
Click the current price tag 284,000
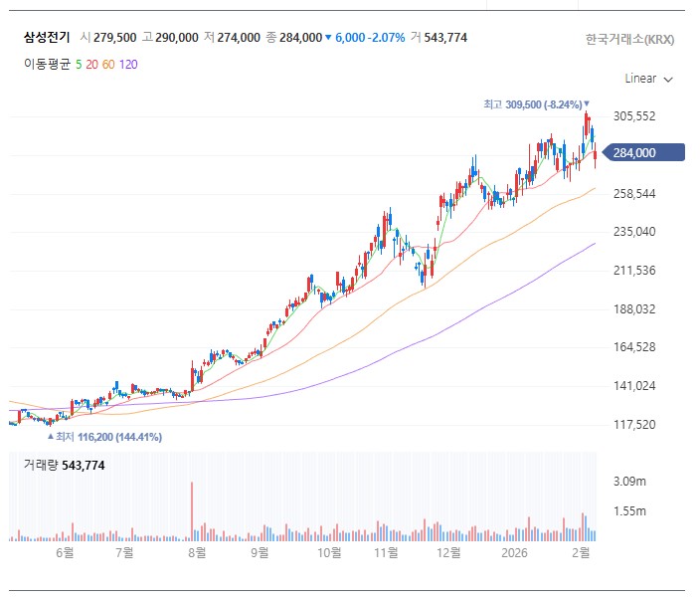coord(643,153)
